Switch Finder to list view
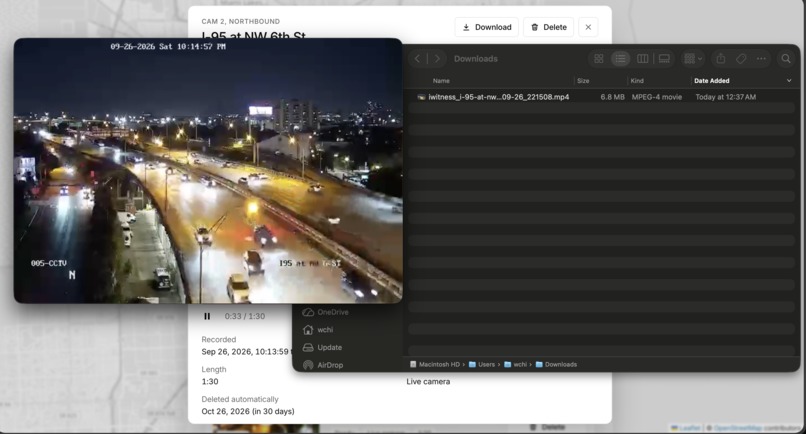Viewport: 806px width, 434px height. pyautogui.click(x=620, y=59)
